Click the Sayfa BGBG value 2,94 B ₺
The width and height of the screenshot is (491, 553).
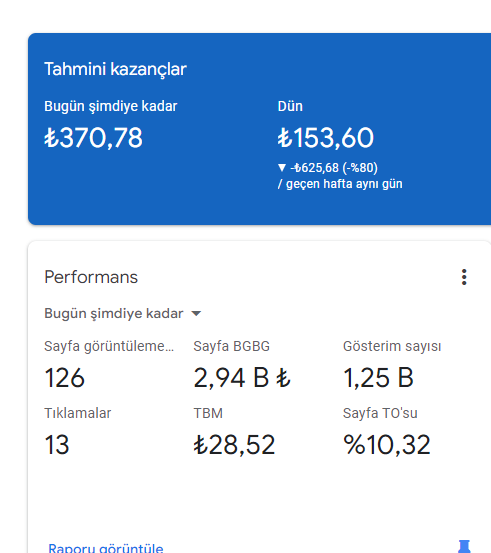click(242, 378)
